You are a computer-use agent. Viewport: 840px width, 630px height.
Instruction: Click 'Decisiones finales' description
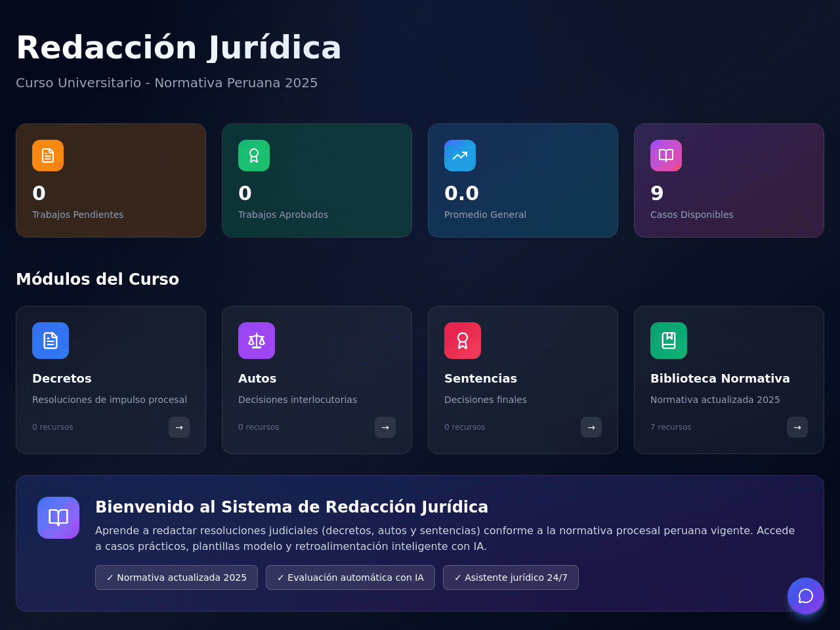click(x=486, y=400)
